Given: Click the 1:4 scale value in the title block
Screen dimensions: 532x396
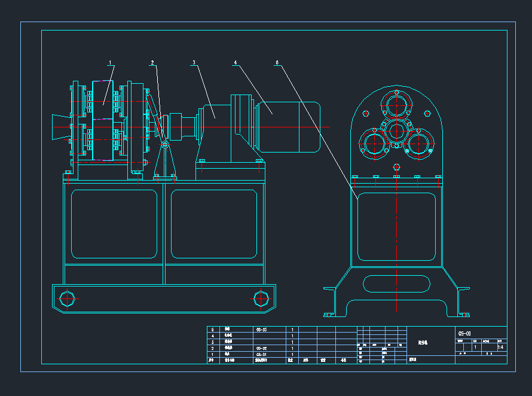Looking at the screenshot, I should click(x=500, y=347).
